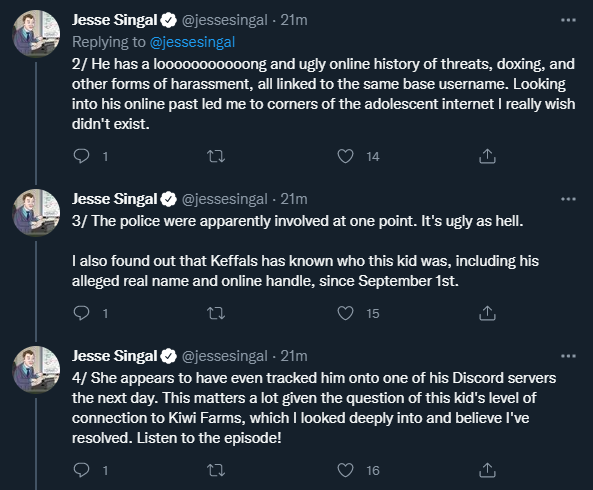This screenshot has height=490, width=593.
Task: Retweet the 3/ tweet about Keffals
Action: point(216,313)
